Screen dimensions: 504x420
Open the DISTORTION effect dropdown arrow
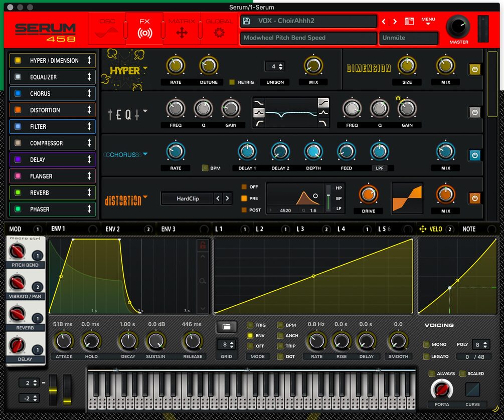(145, 196)
